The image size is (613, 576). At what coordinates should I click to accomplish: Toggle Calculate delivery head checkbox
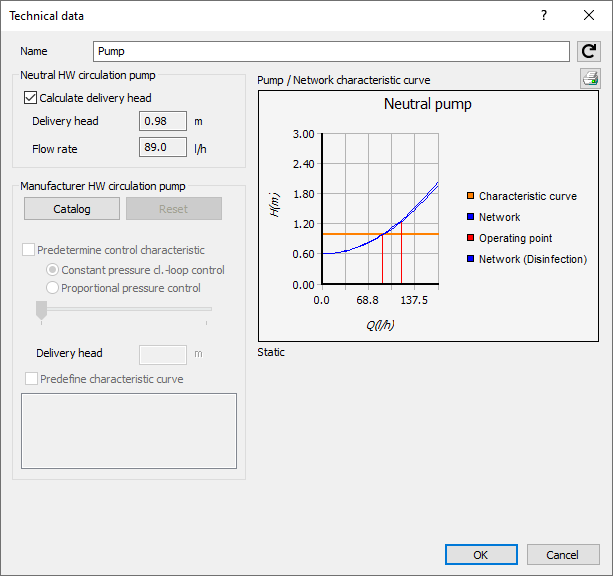[x=30, y=98]
